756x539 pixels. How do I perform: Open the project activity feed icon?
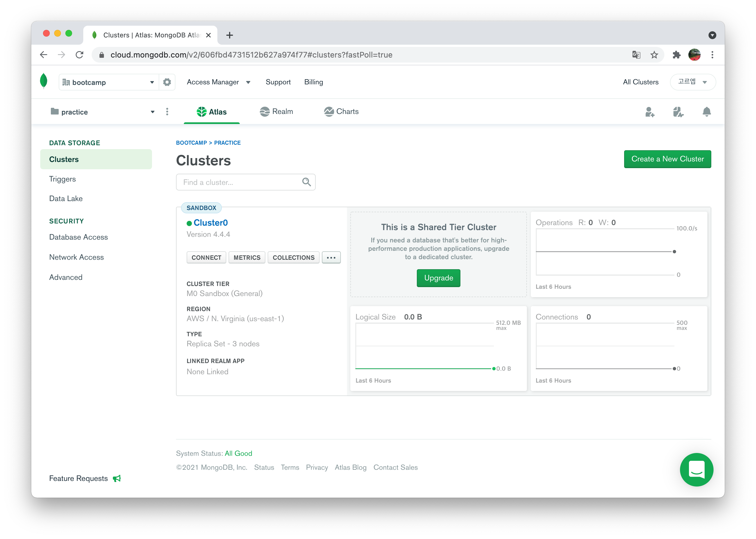click(x=678, y=112)
